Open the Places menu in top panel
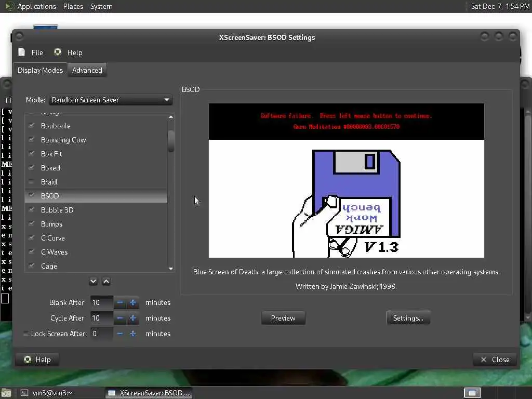The width and height of the screenshot is (532, 399). (73, 6)
